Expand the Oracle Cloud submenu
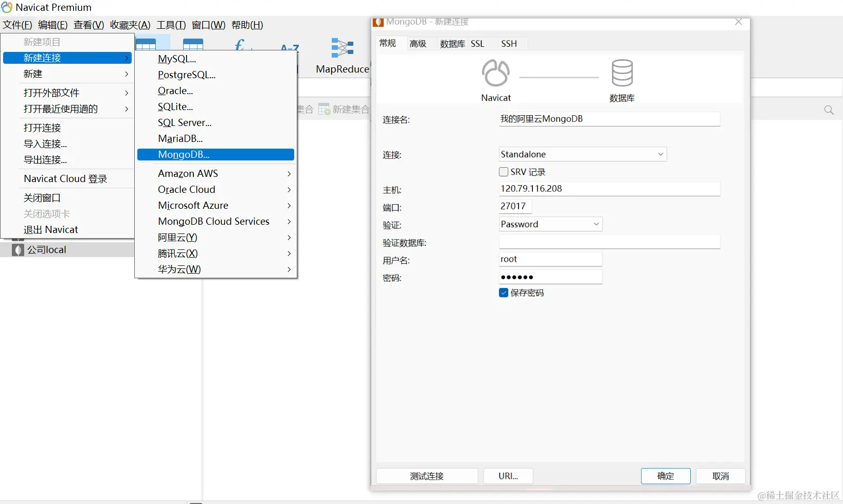This screenshot has width=843, height=504. pyautogui.click(x=216, y=190)
